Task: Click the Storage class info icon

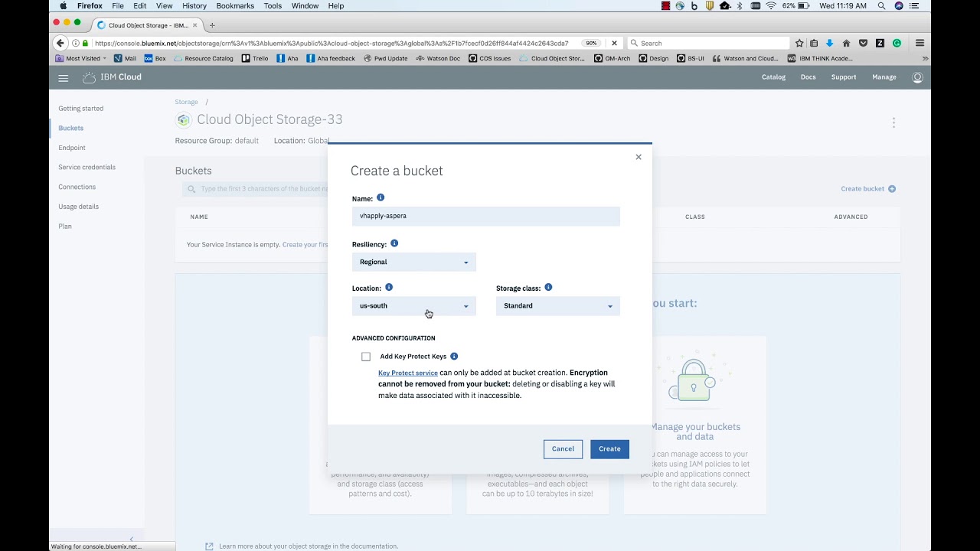Action: coord(548,288)
